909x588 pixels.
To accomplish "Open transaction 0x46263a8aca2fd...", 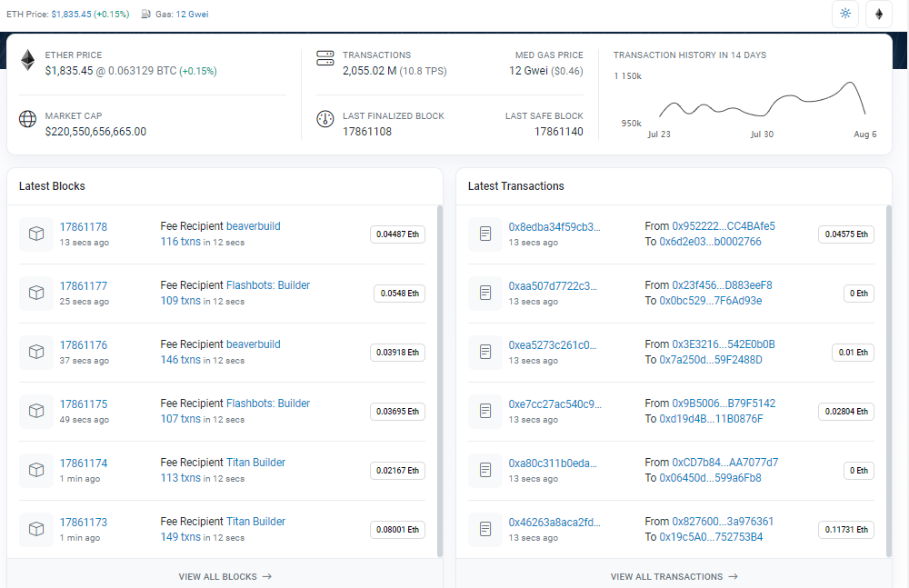I will pos(554,523).
